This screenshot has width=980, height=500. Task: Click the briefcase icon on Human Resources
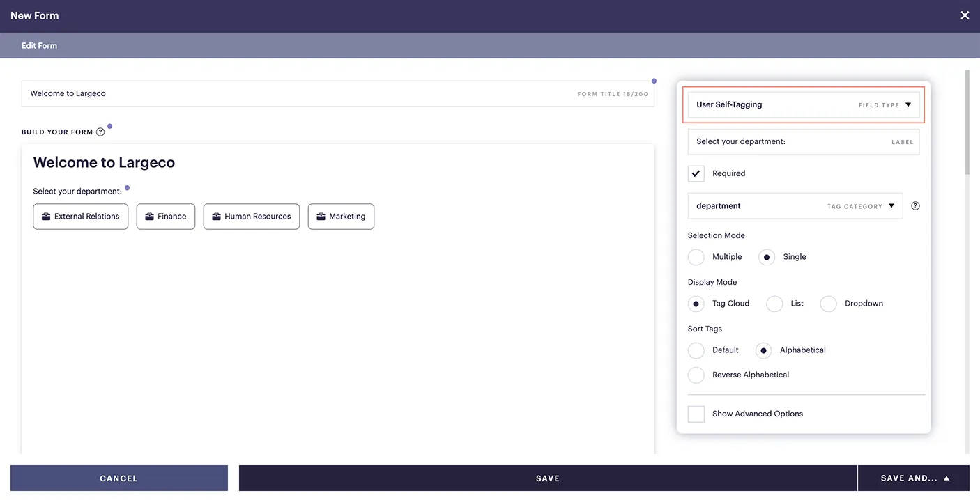tap(216, 217)
